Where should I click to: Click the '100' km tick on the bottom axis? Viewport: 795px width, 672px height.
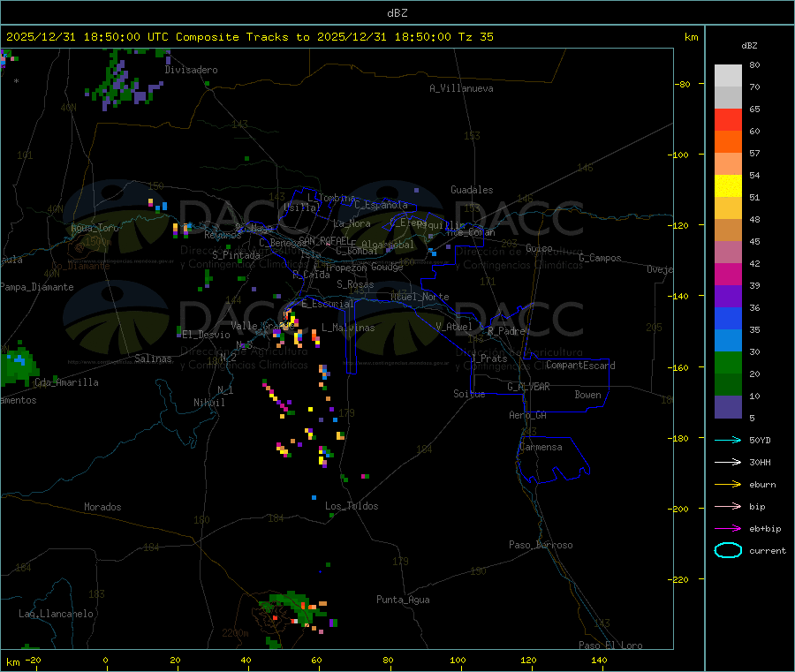[458, 660]
